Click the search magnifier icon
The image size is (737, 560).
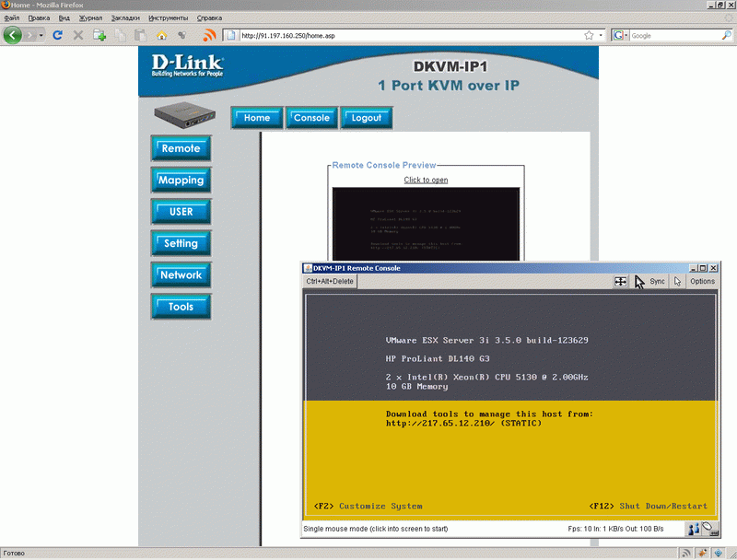[727, 35]
